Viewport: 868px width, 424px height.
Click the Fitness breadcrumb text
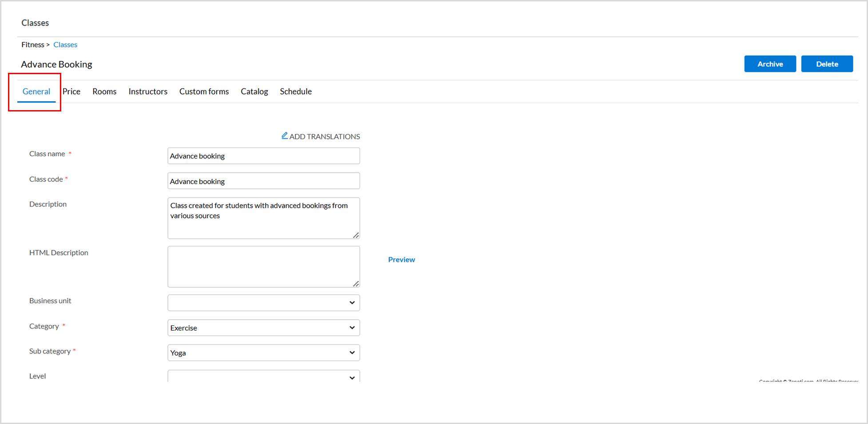pos(33,45)
